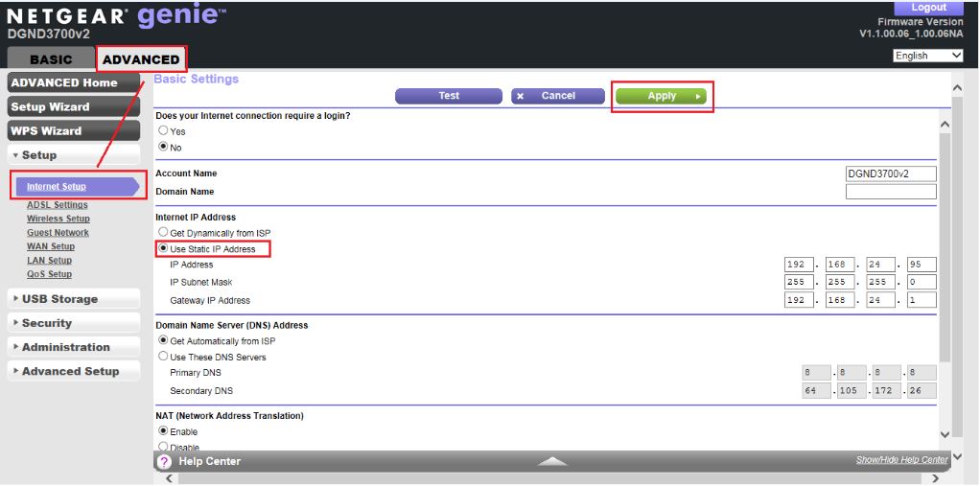Screen dimensions: 980x486
Task: Click the Help Center question mark icon
Action: (x=164, y=462)
